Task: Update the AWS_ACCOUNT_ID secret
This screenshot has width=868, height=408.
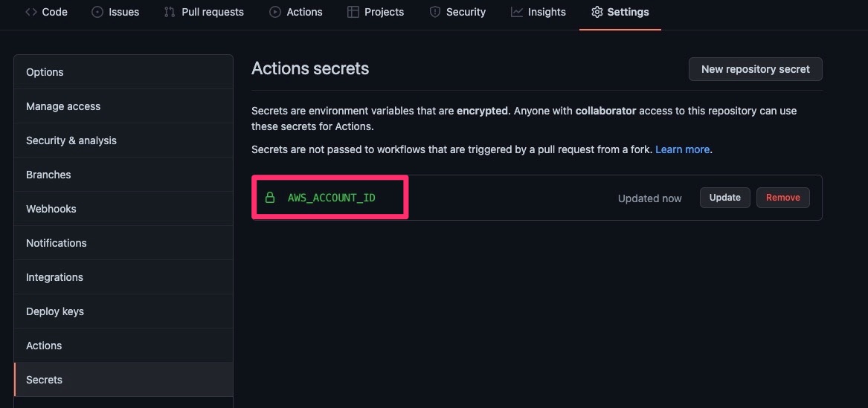Action: pyautogui.click(x=724, y=198)
